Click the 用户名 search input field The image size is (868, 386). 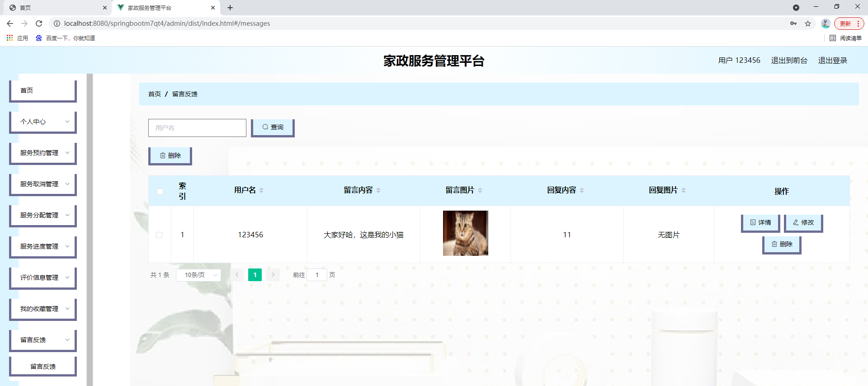[x=197, y=128]
